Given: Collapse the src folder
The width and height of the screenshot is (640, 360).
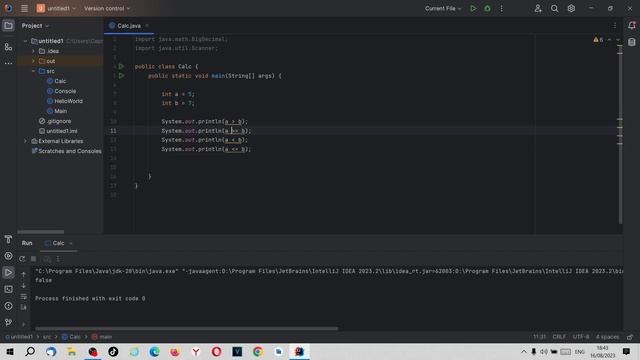Looking at the screenshot, I should coord(33,71).
